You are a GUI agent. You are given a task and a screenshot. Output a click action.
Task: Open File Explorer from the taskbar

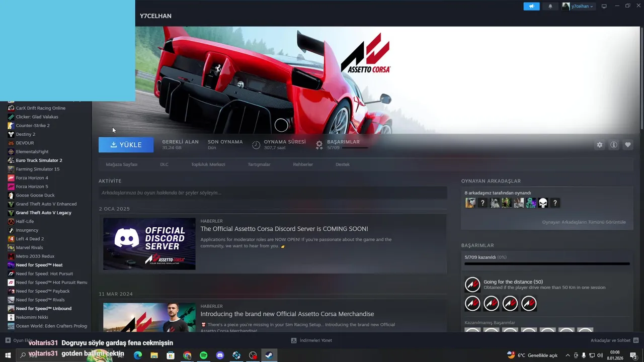(154, 355)
